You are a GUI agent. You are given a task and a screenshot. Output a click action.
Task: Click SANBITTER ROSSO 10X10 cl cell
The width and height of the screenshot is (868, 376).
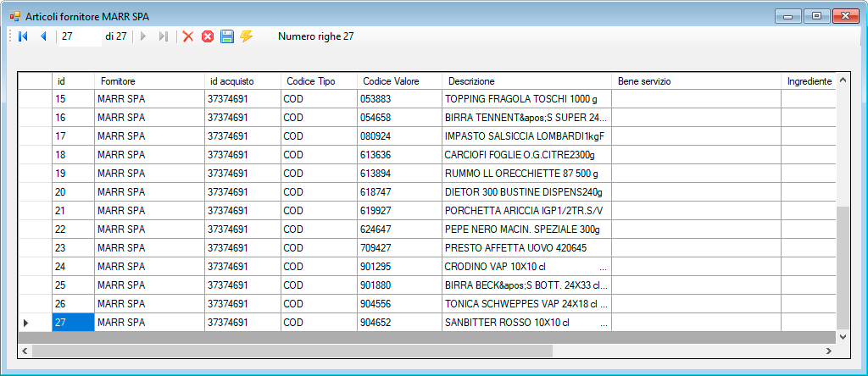pos(526,323)
